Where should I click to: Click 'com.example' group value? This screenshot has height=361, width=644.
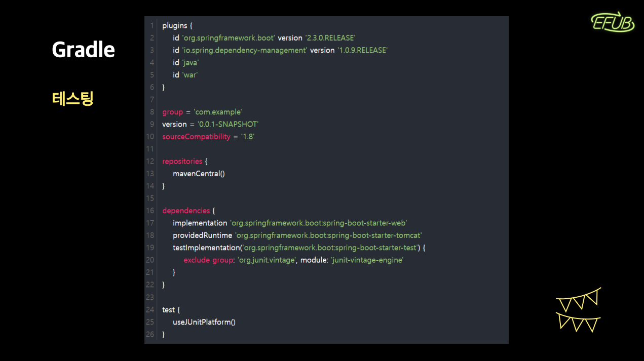pos(218,112)
